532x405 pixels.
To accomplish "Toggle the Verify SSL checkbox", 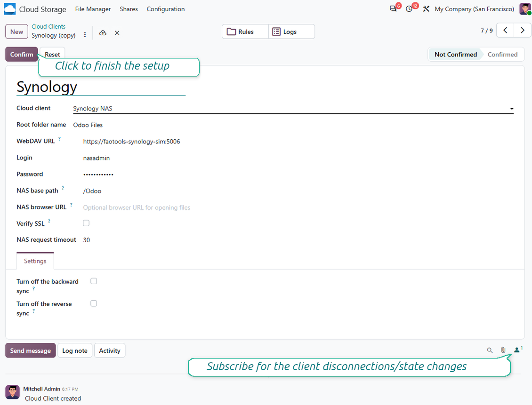I will click(86, 223).
